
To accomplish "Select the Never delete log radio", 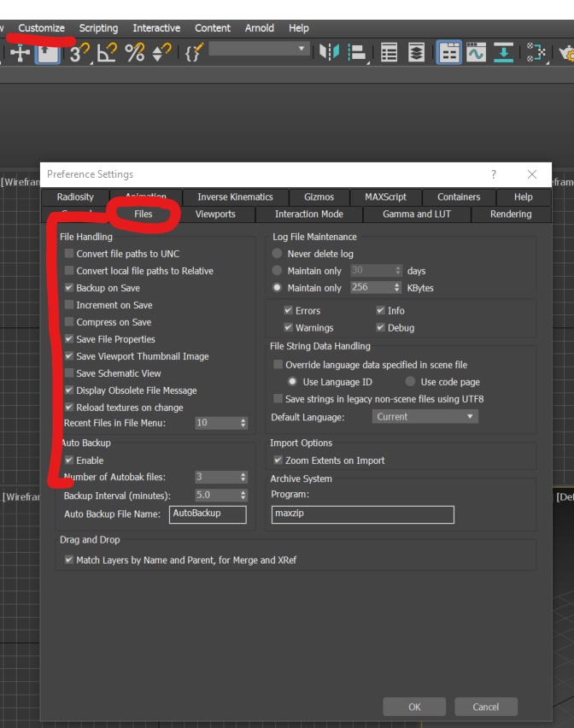I will 277,253.
